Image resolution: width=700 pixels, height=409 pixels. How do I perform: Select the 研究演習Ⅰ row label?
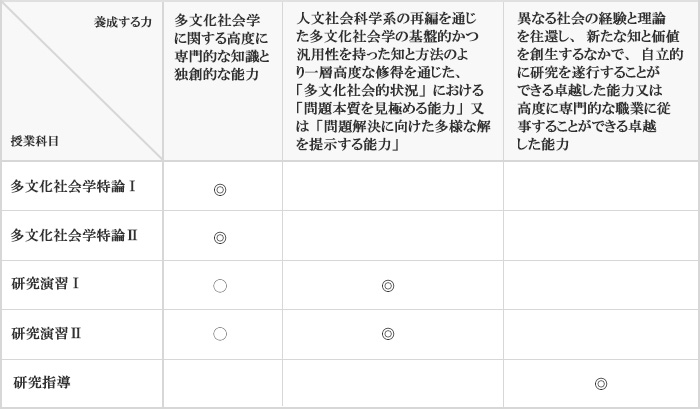tap(45, 284)
